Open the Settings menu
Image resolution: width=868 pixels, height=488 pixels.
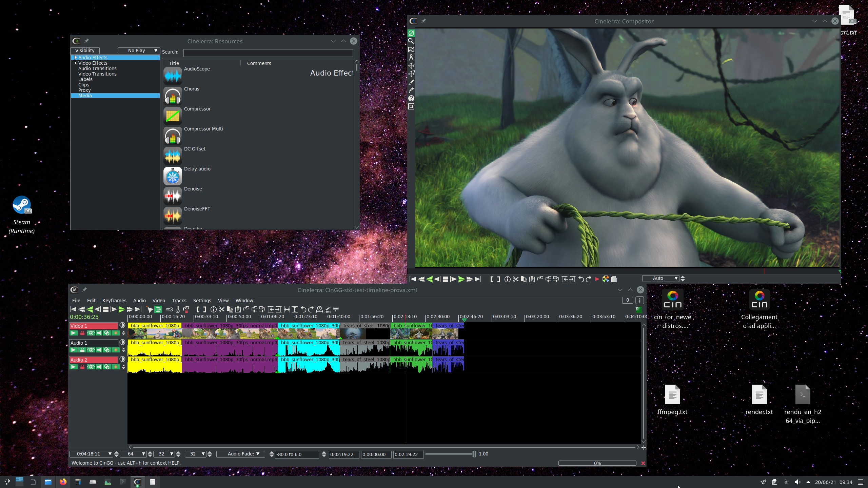pyautogui.click(x=202, y=301)
